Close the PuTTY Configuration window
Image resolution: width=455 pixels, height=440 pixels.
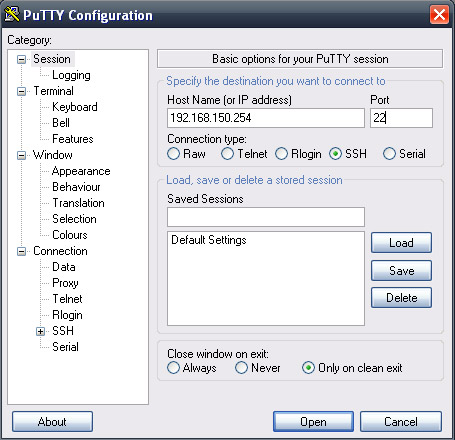click(x=439, y=15)
